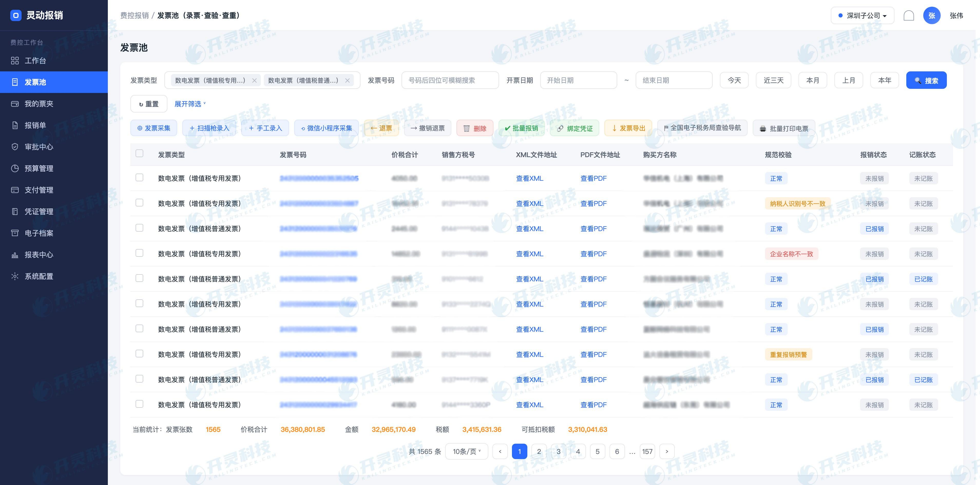The height and width of the screenshot is (485, 980).
Task: Click the 张 user avatar
Action: tap(932, 16)
